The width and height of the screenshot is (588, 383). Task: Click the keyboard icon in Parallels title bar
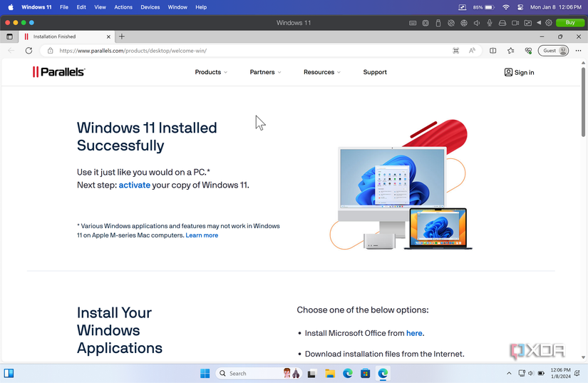click(413, 23)
